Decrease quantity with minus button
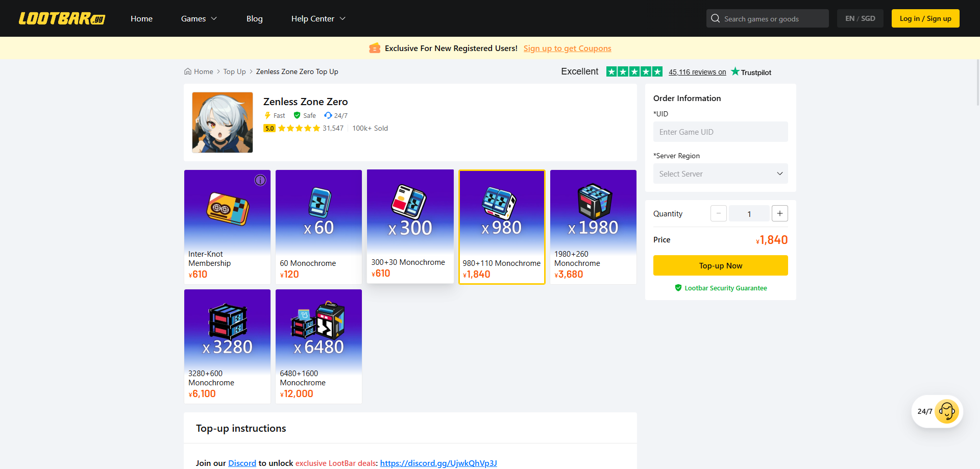The width and height of the screenshot is (980, 469). click(x=718, y=213)
